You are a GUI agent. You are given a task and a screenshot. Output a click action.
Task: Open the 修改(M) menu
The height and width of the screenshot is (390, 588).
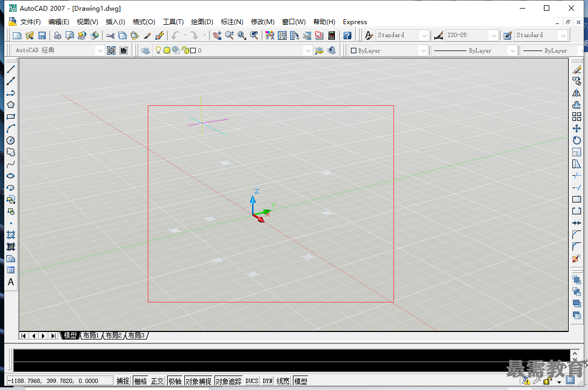[262, 21]
